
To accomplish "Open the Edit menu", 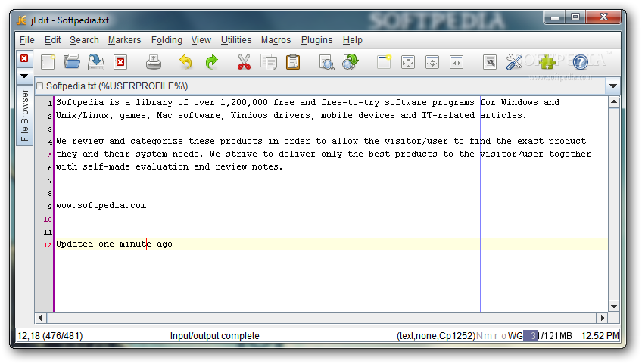I will tap(52, 40).
